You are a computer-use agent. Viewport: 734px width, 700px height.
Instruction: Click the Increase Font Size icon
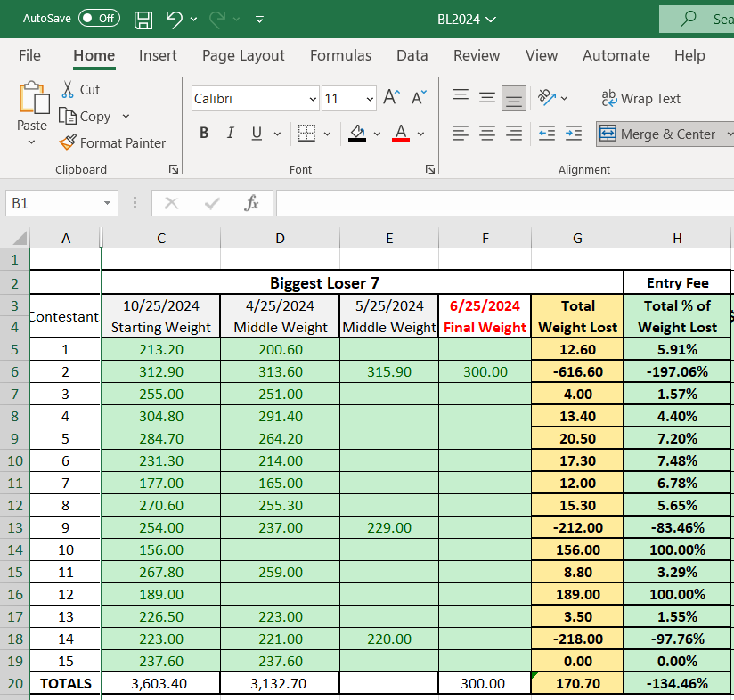pos(389,98)
